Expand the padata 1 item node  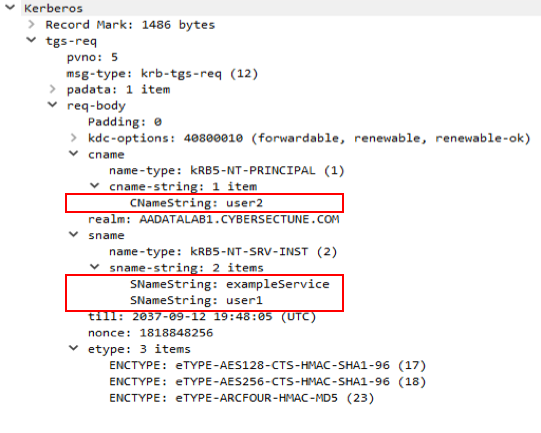52,89
